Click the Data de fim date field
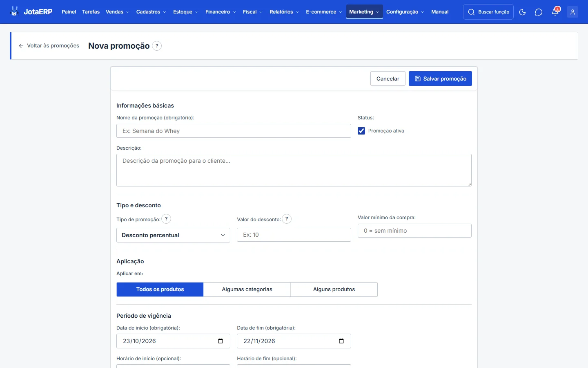The image size is (588, 368). [x=294, y=341]
